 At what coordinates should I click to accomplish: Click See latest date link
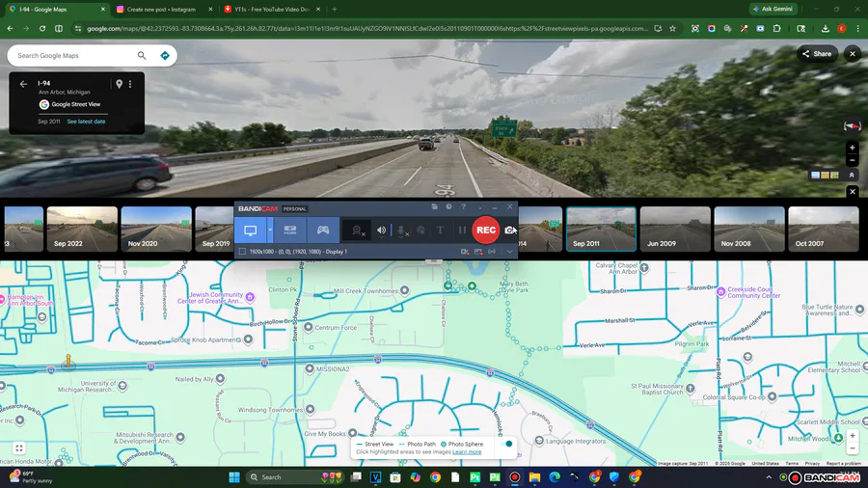pos(86,122)
